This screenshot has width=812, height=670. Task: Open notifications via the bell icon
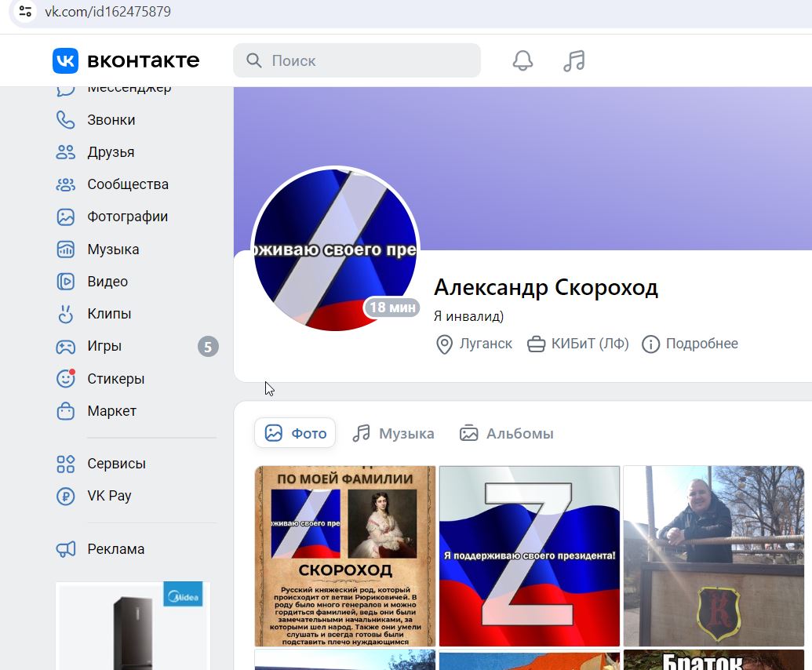click(523, 60)
